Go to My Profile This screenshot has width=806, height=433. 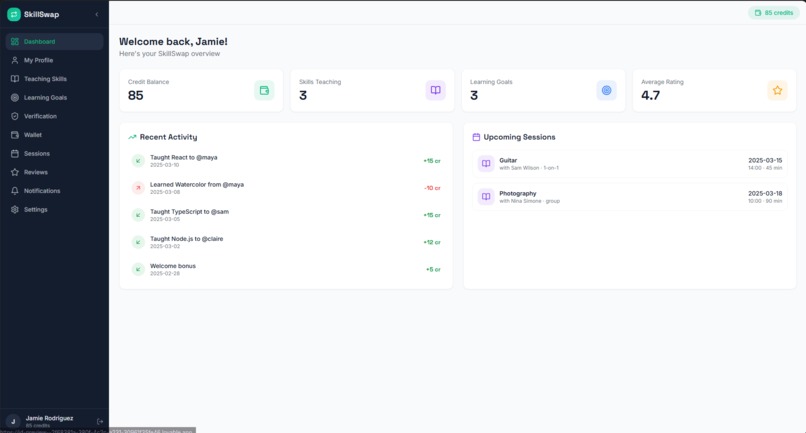[x=54, y=60]
